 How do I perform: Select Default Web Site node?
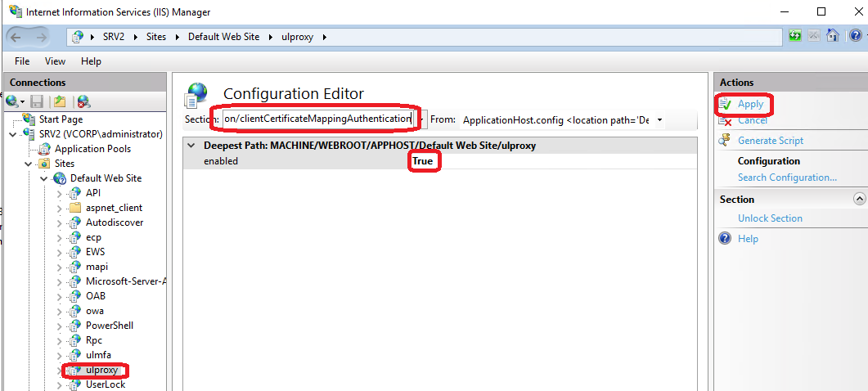(106, 178)
